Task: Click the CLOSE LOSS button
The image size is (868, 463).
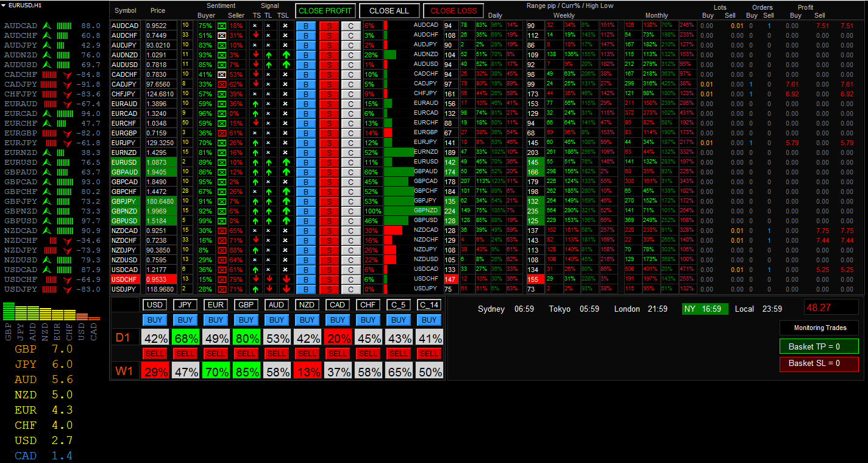Action: (x=454, y=11)
